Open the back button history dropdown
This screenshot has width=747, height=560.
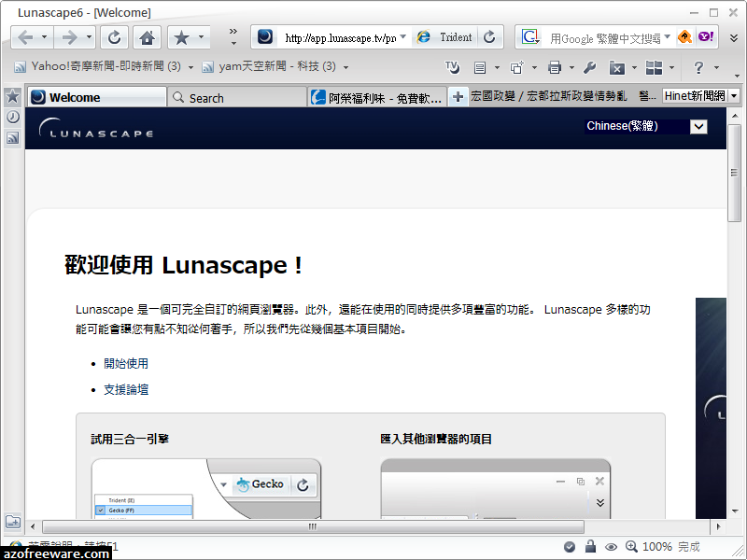pyautogui.click(x=45, y=36)
